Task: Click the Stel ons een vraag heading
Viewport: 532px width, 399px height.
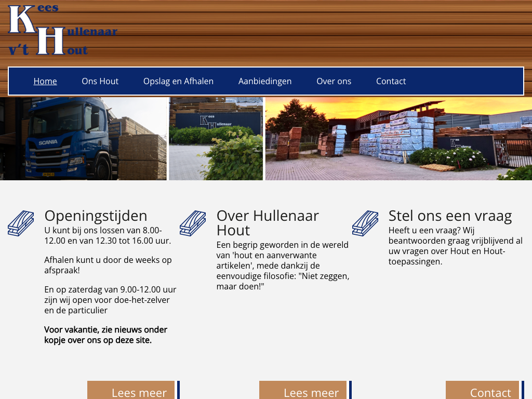Action: coord(450,216)
